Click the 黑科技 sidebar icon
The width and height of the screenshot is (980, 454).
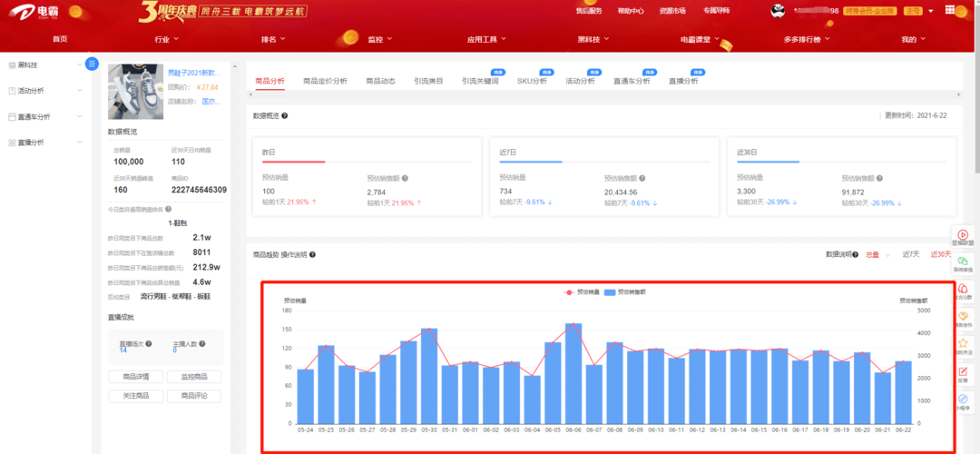point(13,64)
